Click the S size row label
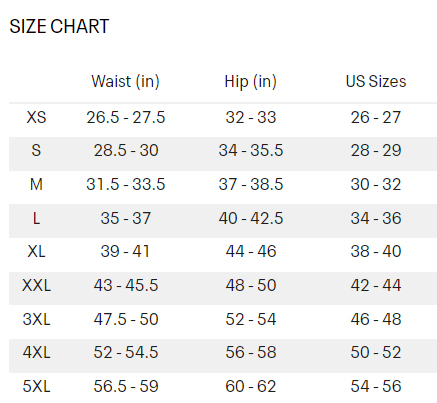Screen dimensions: 437x403 point(36,150)
